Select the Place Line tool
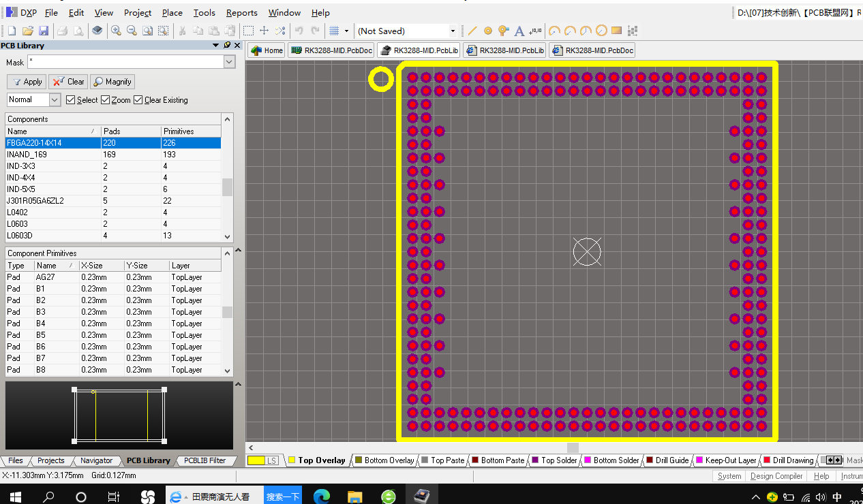 coord(472,31)
